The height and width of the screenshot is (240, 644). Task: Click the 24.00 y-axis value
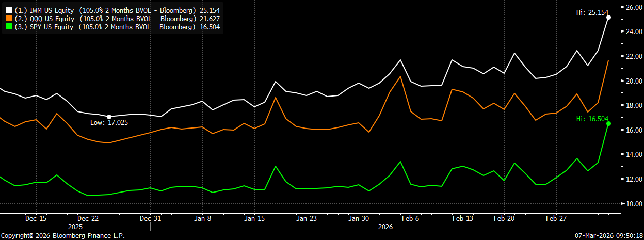tap(633, 31)
